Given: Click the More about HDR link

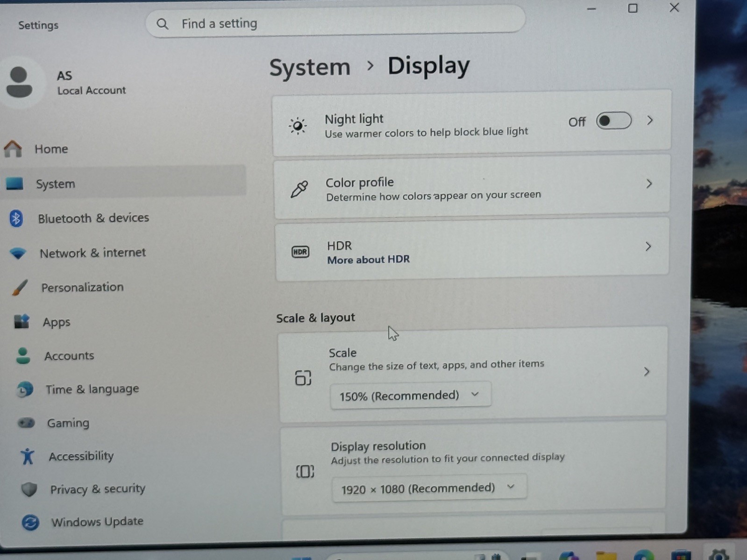Looking at the screenshot, I should pos(368,260).
